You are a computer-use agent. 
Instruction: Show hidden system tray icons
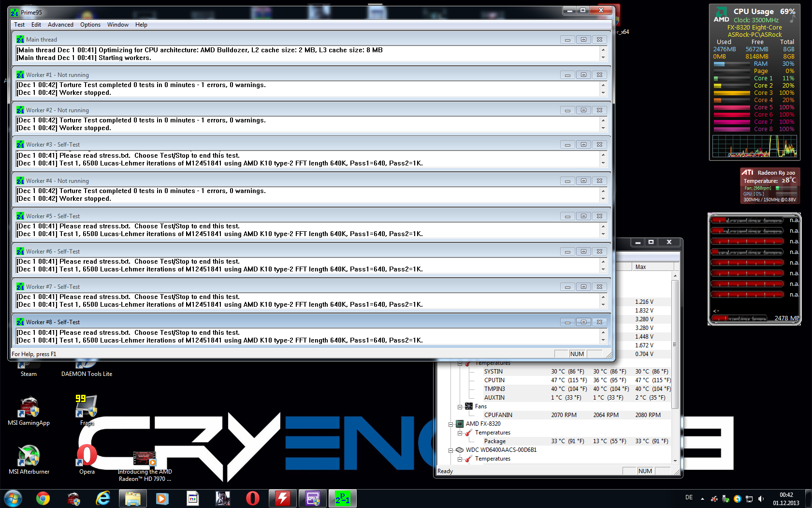[x=702, y=499]
